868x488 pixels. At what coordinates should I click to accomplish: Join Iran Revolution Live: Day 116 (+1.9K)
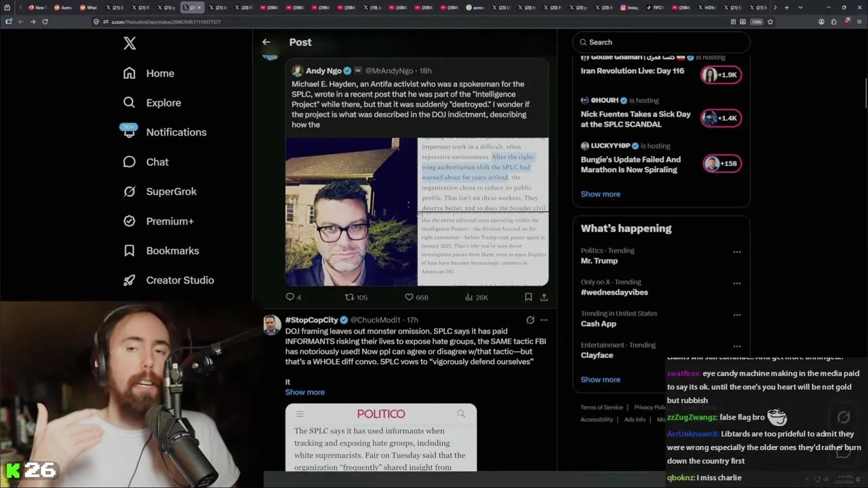coord(722,75)
